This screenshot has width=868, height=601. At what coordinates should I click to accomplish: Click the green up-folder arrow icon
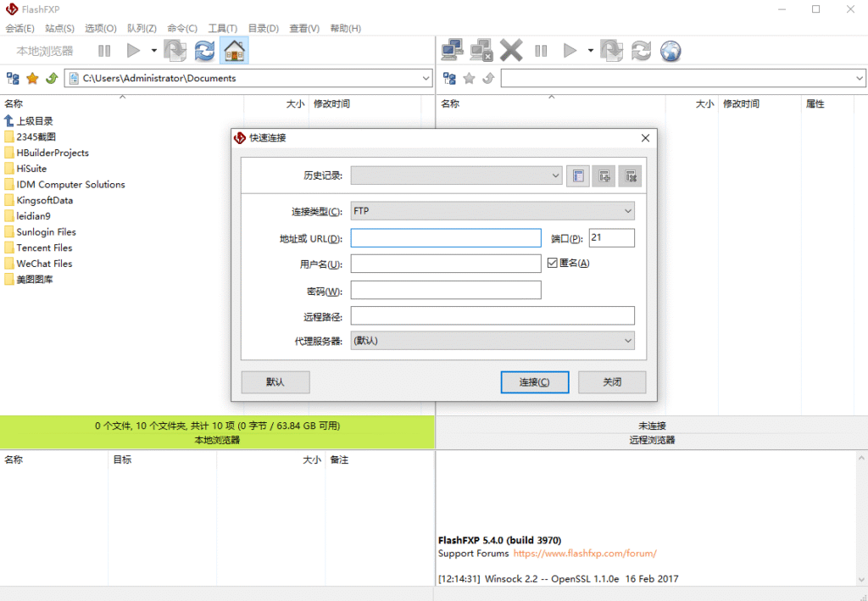coord(52,78)
